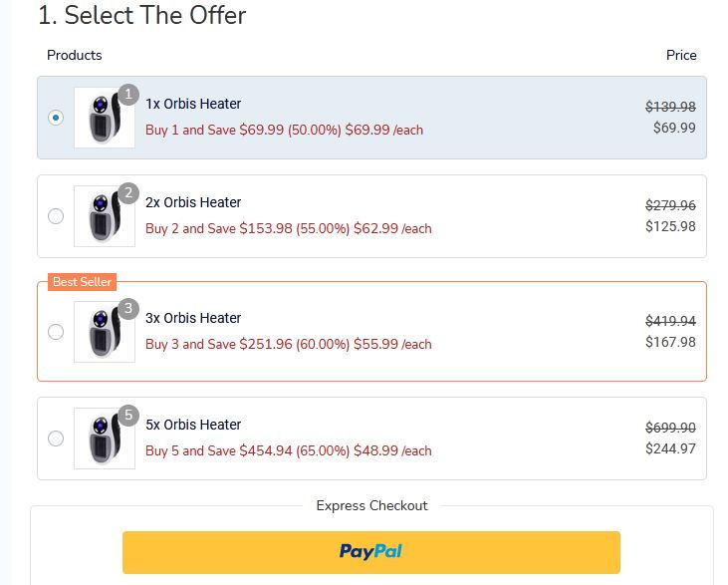Select the 1x Orbis Heater radio button
The height and width of the screenshot is (585, 728).
pos(56,118)
